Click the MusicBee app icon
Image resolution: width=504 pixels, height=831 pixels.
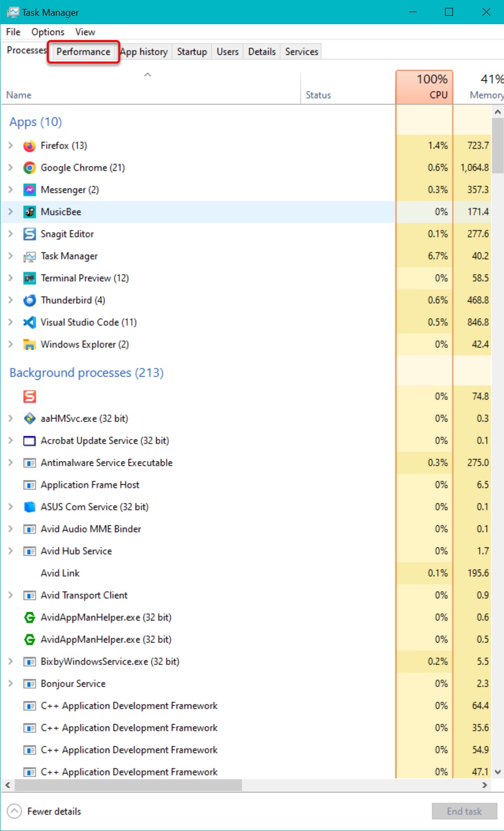pos(29,212)
